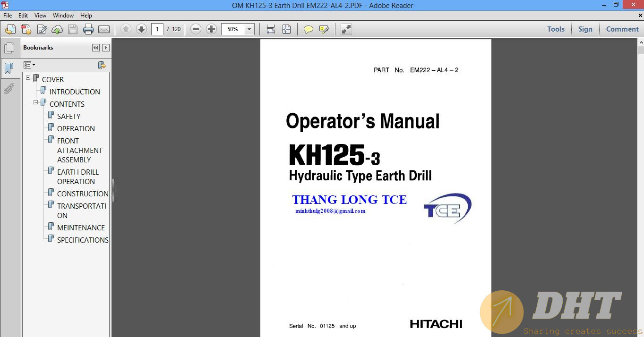Screen dimensions: 644x337
Task: Open the View menu
Action: (x=41, y=16)
